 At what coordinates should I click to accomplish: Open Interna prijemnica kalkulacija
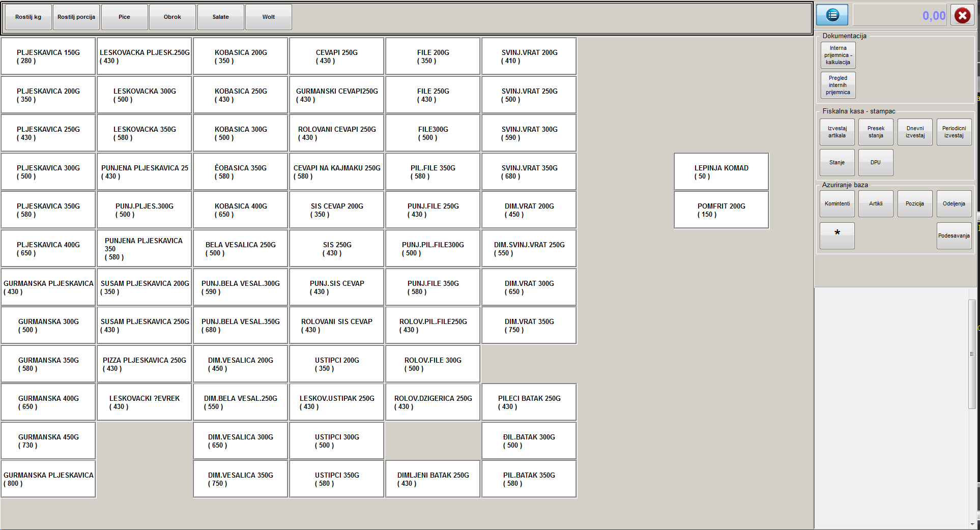pyautogui.click(x=838, y=55)
